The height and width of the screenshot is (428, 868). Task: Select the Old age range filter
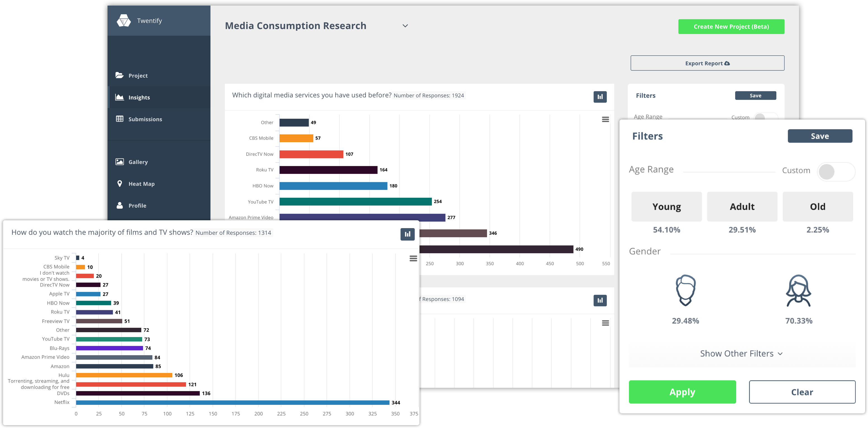[x=817, y=206]
